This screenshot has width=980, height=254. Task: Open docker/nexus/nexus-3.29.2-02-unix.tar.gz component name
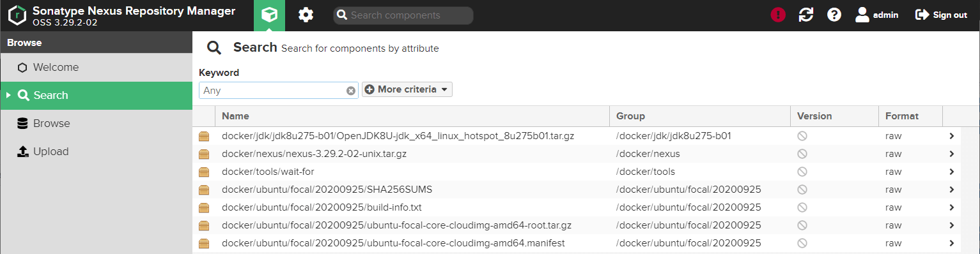(314, 154)
